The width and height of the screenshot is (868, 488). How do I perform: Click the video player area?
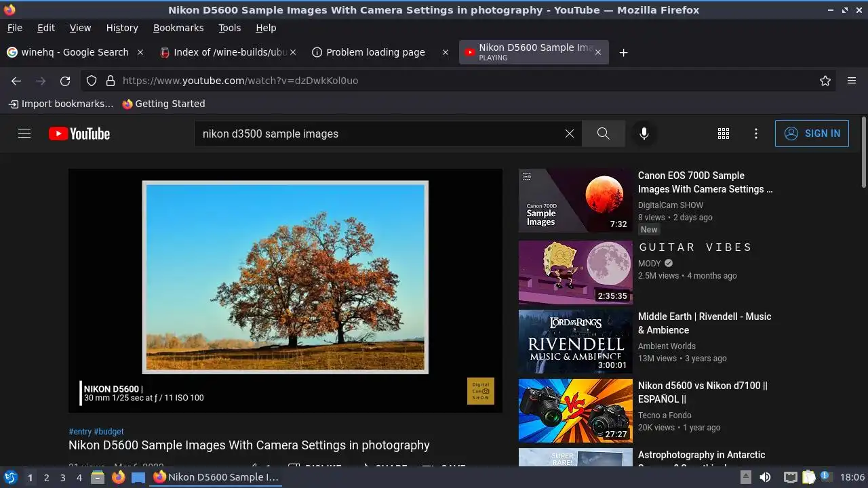pos(285,291)
